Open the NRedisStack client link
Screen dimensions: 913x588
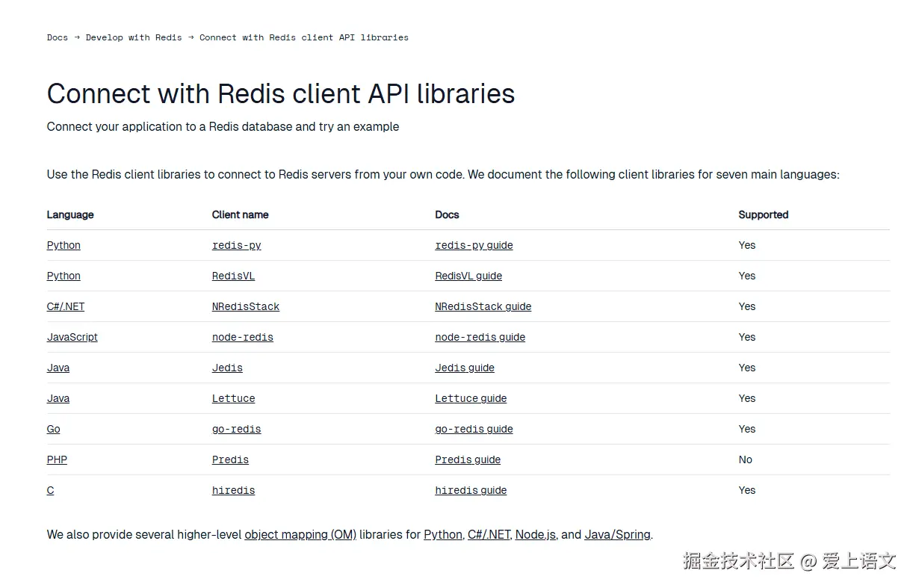point(246,306)
